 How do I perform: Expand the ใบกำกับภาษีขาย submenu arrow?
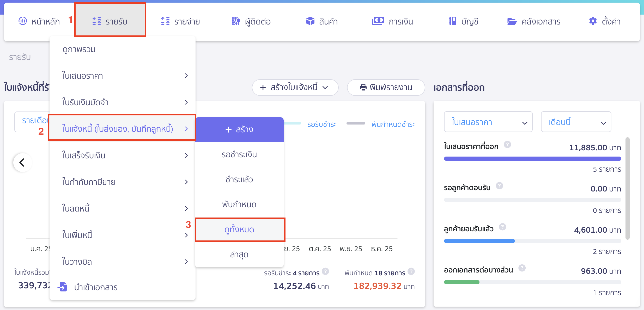pos(186,182)
